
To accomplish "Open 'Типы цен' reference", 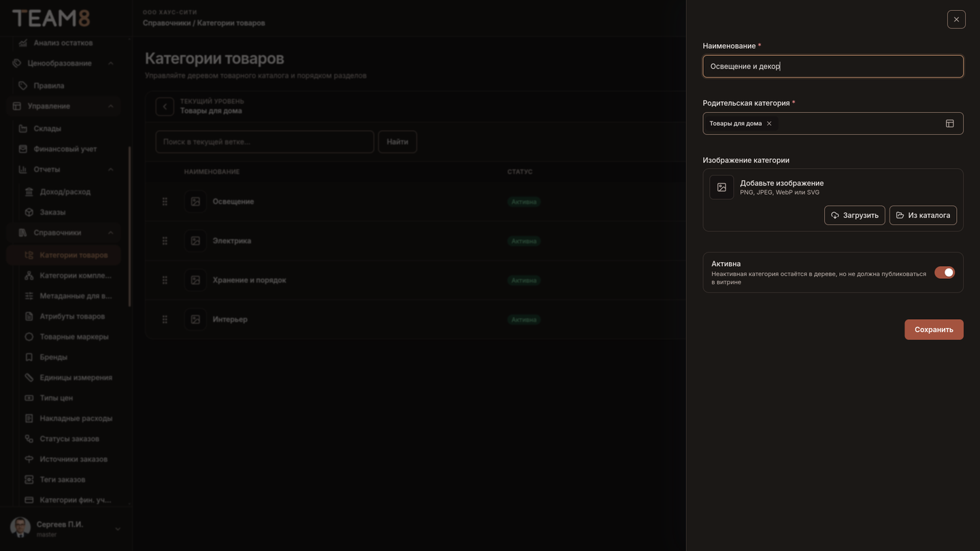I will (x=56, y=398).
